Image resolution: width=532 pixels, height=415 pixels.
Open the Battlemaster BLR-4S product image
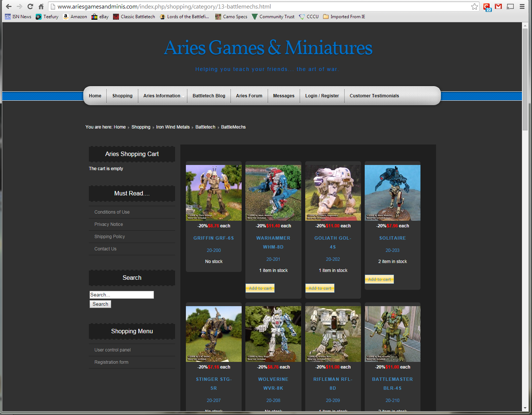tap(393, 334)
